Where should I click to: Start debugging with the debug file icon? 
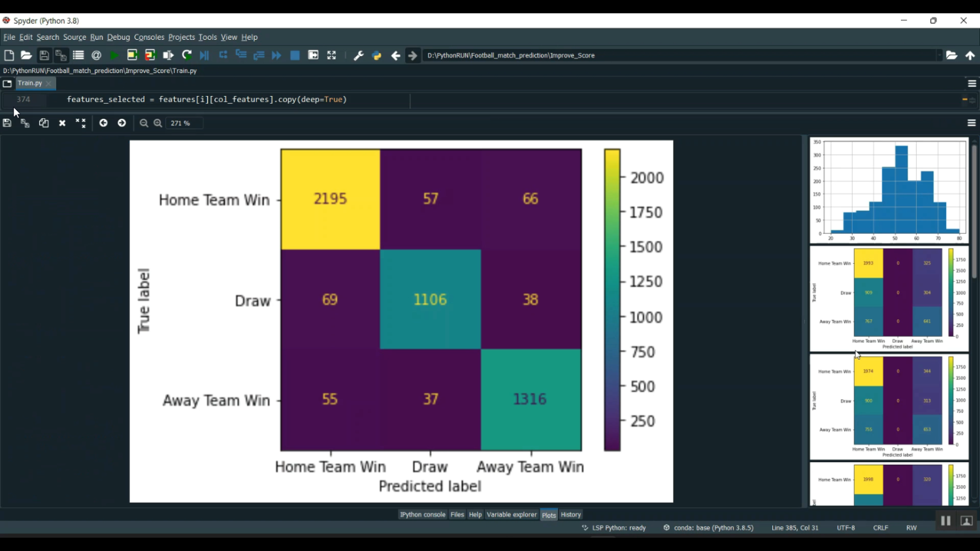click(203, 55)
